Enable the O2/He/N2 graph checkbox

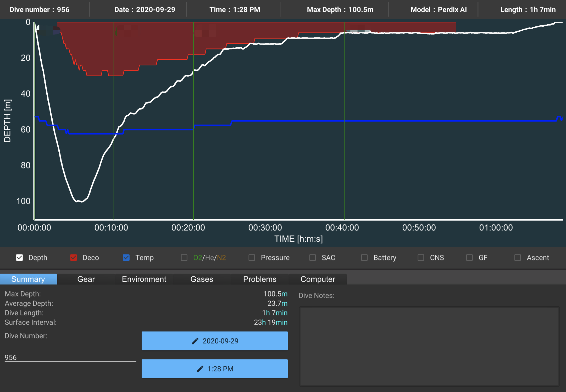pyautogui.click(x=184, y=258)
